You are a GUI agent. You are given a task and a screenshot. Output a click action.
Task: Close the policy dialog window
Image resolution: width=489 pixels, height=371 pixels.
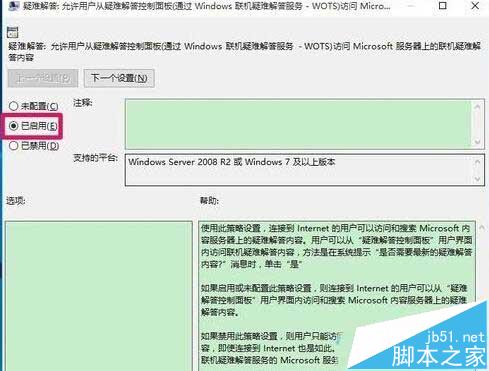click(x=475, y=6)
